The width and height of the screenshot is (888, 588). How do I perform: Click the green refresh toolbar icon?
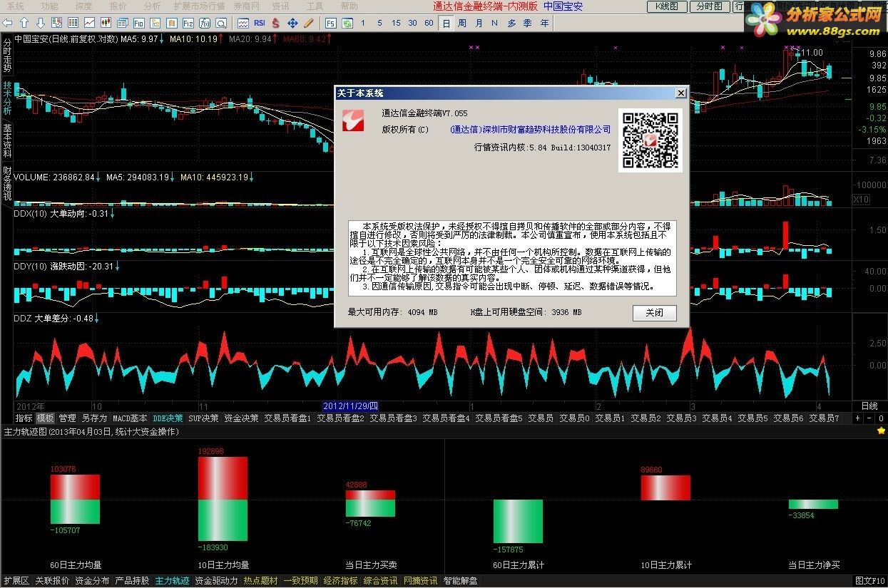point(347,23)
